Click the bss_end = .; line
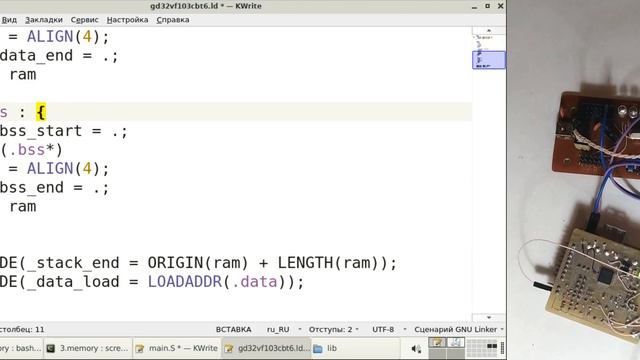This screenshot has height=360, width=640. click(x=55, y=188)
